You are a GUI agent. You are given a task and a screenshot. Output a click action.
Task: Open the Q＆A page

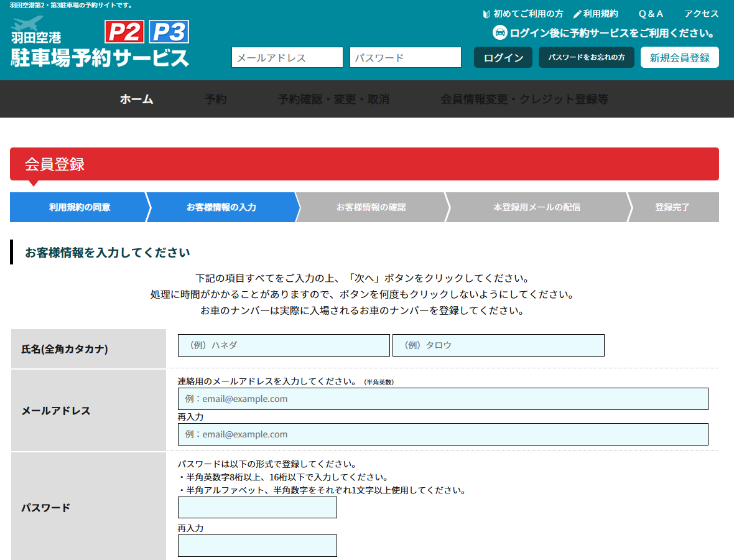(x=651, y=13)
